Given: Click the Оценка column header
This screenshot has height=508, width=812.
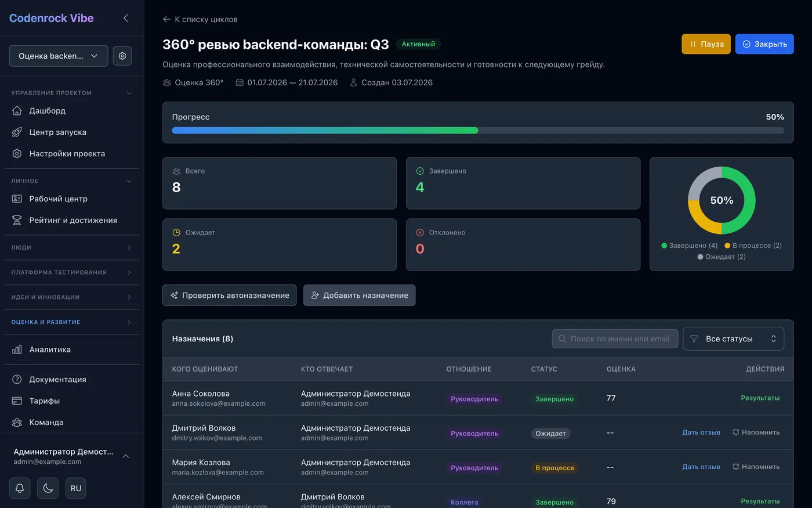Looking at the screenshot, I should [x=621, y=369].
